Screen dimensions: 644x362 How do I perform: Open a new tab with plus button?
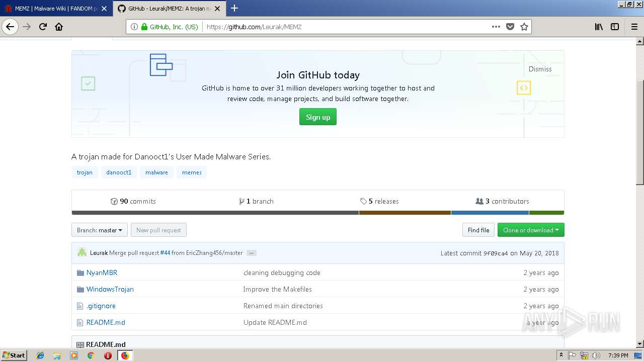click(234, 8)
